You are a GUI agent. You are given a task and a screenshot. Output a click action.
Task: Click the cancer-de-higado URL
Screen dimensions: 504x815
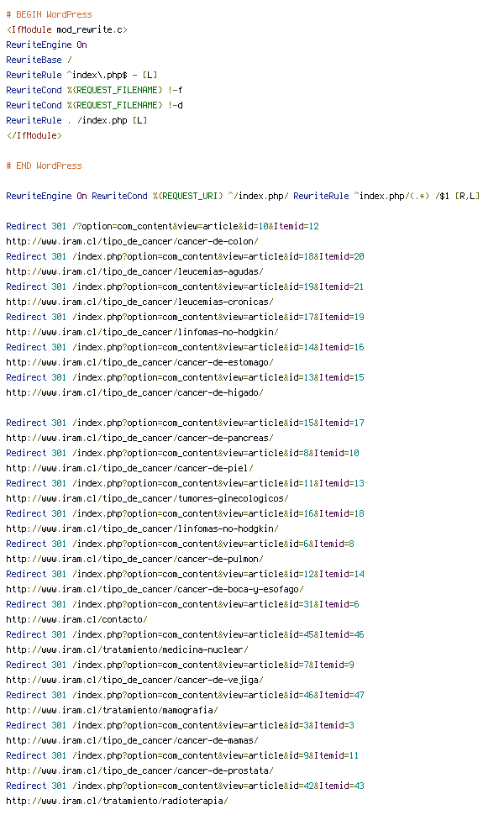click(x=134, y=392)
